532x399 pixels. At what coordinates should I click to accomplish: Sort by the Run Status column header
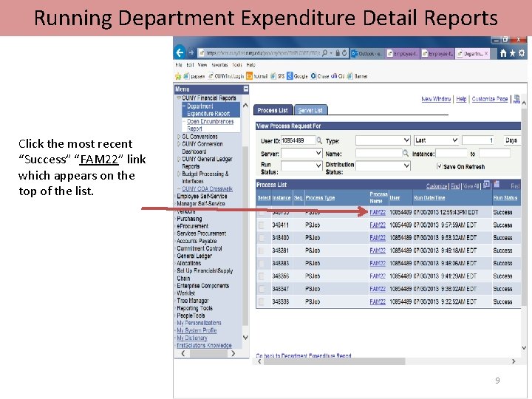tap(505, 198)
